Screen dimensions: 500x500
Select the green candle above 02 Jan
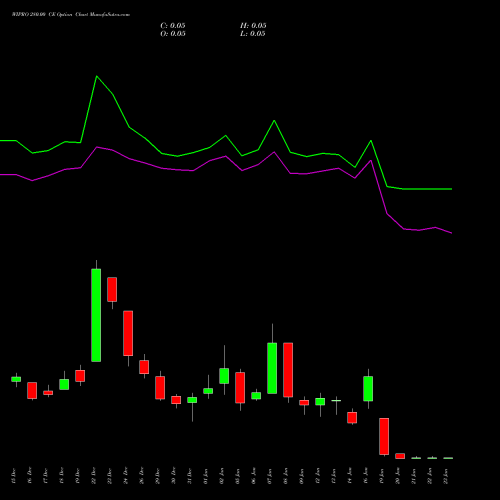click(224, 376)
